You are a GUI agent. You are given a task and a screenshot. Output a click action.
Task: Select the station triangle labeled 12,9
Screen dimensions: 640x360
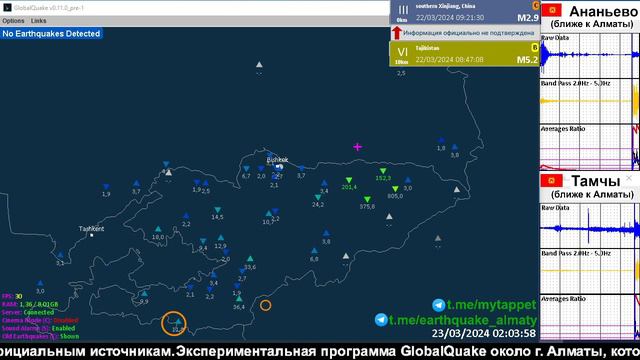point(221,238)
